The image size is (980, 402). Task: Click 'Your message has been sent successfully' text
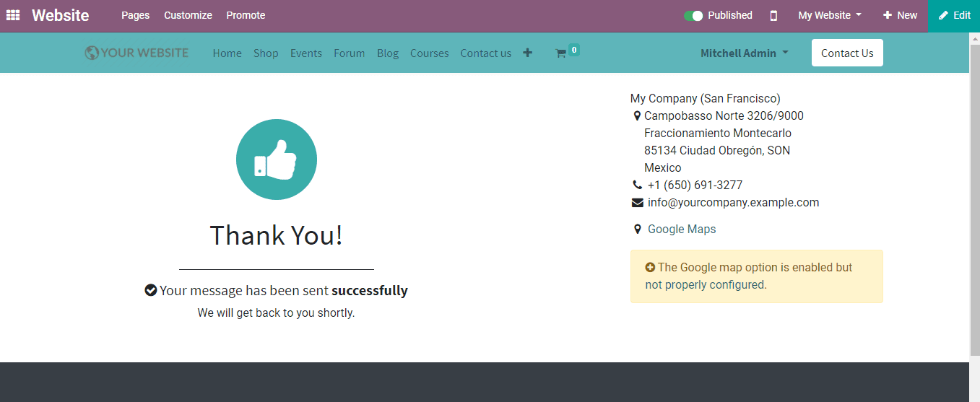click(284, 290)
